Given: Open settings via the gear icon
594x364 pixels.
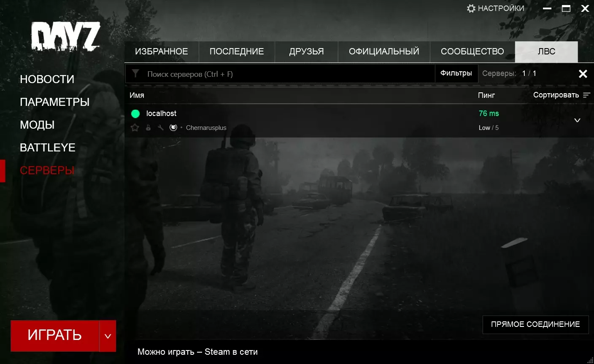Looking at the screenshot, I should point(471,8).
